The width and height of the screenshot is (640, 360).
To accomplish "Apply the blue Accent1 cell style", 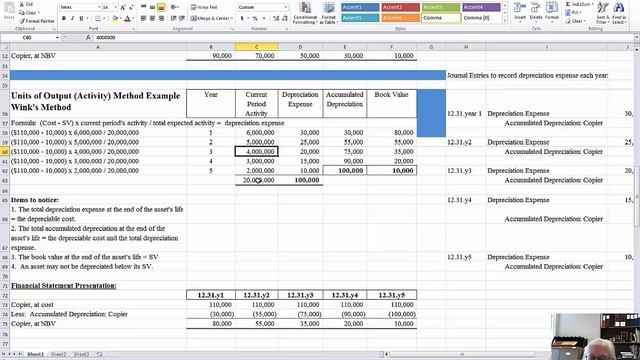I will point(360,7).
